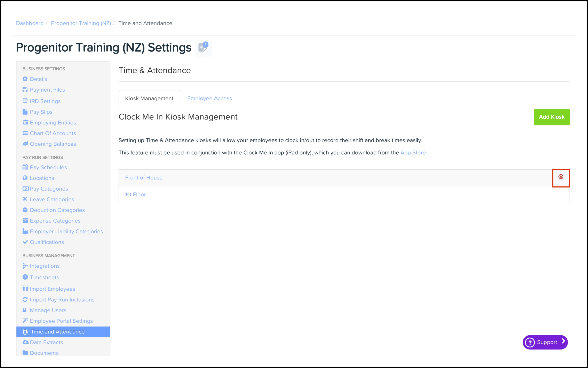
Task: Open Pay Schedules in the sidebar
Action: click(x=48, y=167)
